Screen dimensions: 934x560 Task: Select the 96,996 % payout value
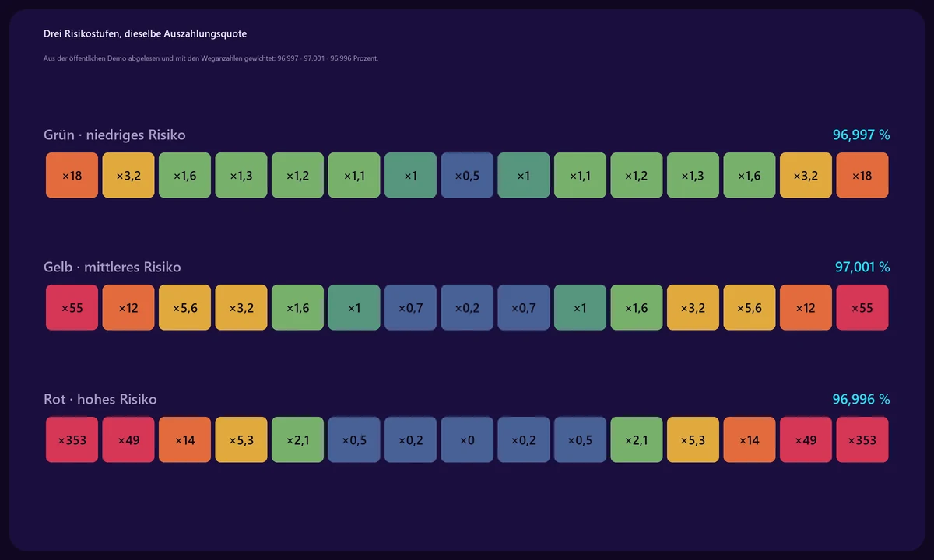coord(861,399)
